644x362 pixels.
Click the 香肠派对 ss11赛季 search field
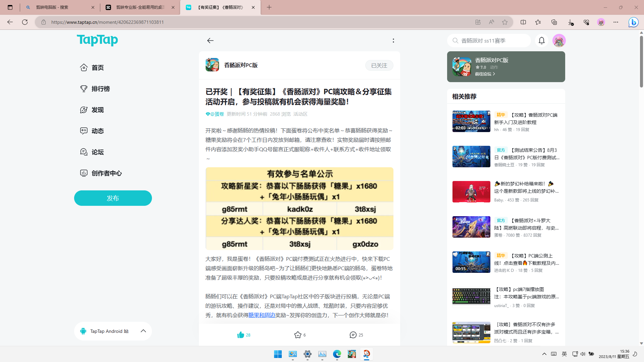[489, 41]
